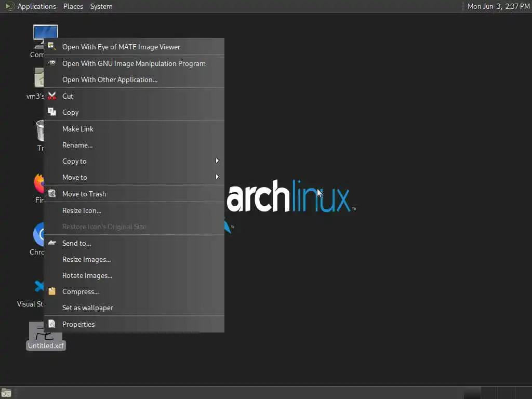This screenshot has height=399, width=532.
Task: Select the Chromium desktop icon
Action: (x=38, y=234)
